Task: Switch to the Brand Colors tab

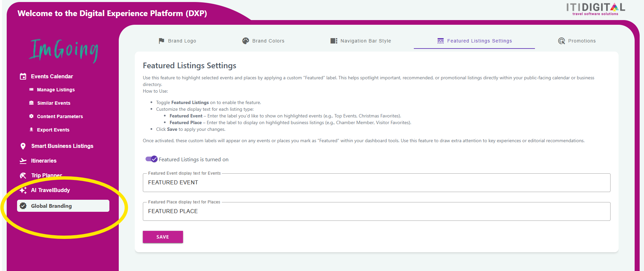Action: point(263,41)
